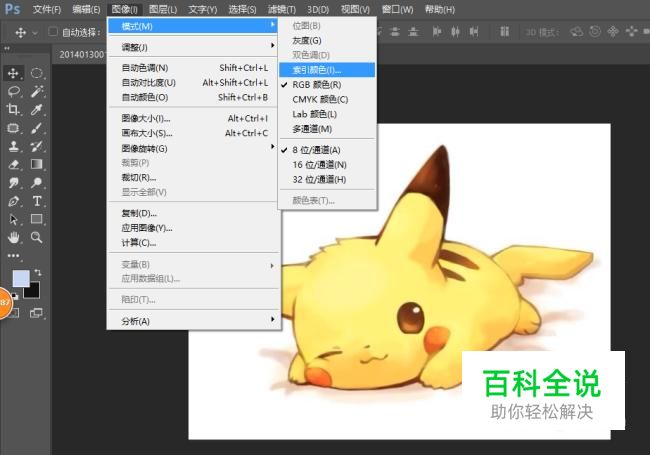This screenshot has height=455, width=650.
Task: Choose 应用图像(Y)... menu entry
Action: pos(193,228)
